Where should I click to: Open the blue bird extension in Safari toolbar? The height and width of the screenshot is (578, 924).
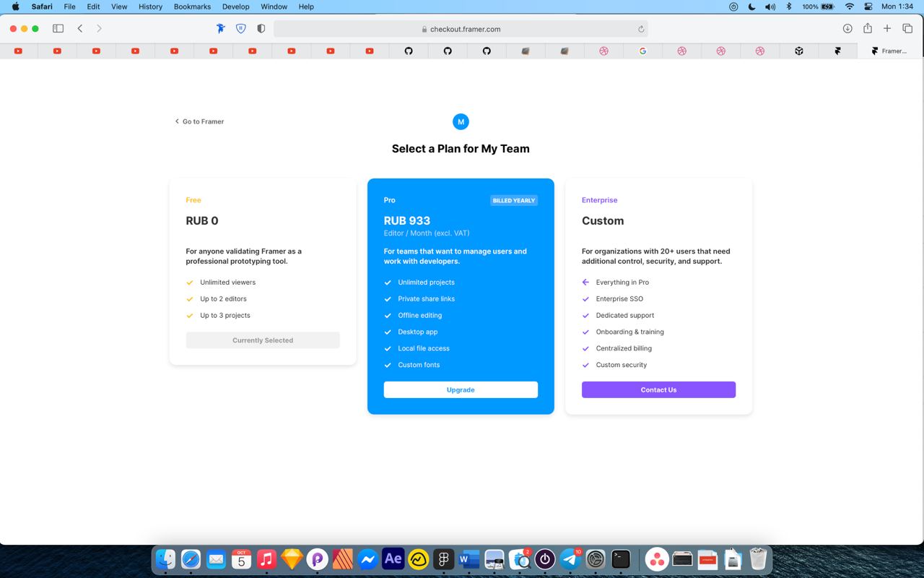[221, 29]
